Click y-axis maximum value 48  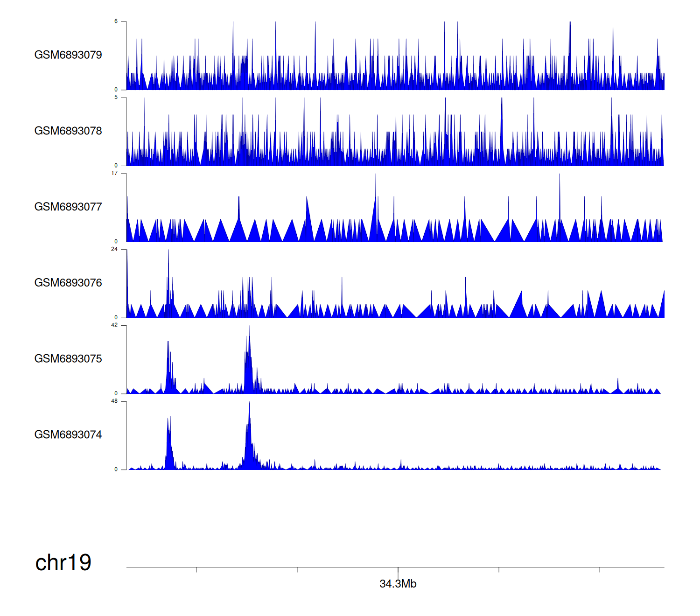click(114, 401)
